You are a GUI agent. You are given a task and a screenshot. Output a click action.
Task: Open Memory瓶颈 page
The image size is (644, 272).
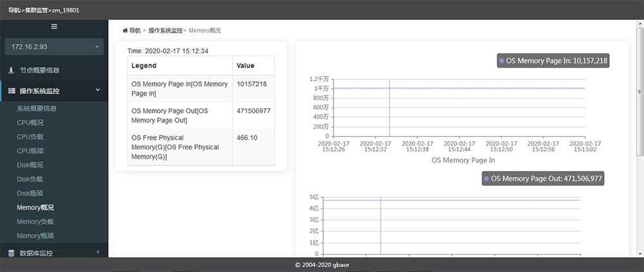(35, 236)
